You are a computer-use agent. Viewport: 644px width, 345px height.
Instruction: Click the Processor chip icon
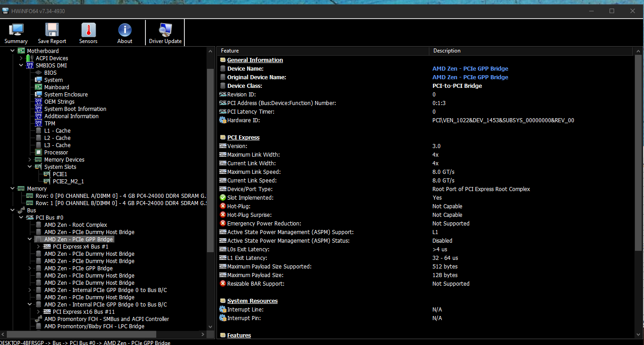tap(38, 152)
